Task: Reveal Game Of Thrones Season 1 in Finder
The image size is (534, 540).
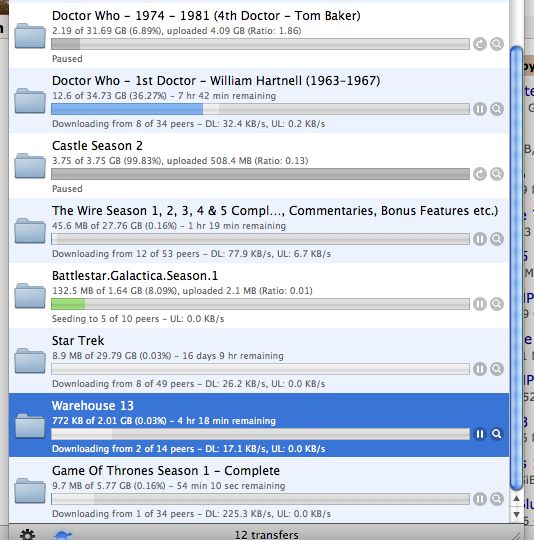Action: point(497,499)
